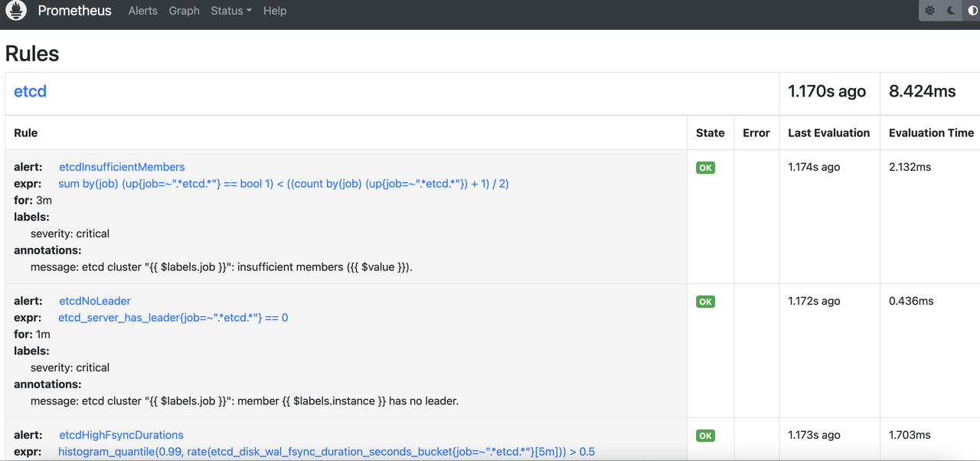
Task: Switch to dark theme moon icon
Action: point(951,11)
